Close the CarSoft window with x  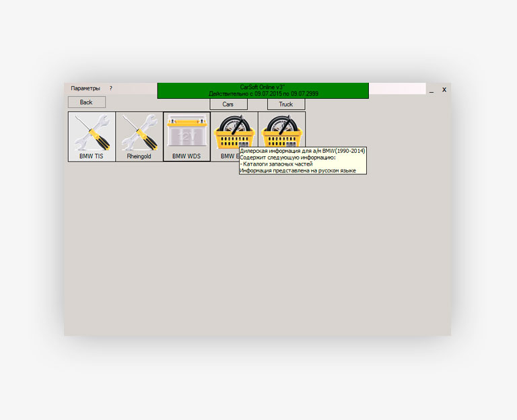point(444,90)
